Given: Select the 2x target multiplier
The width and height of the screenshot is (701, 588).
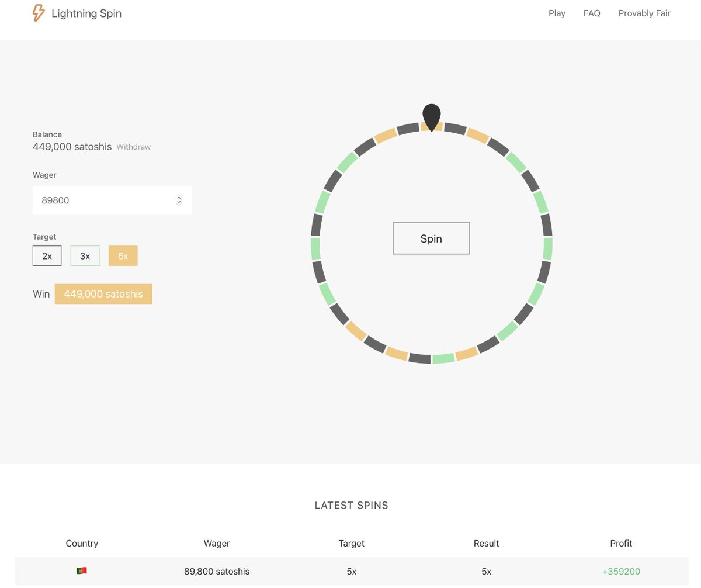Looking at the screenshot, I should click(47, 255).
